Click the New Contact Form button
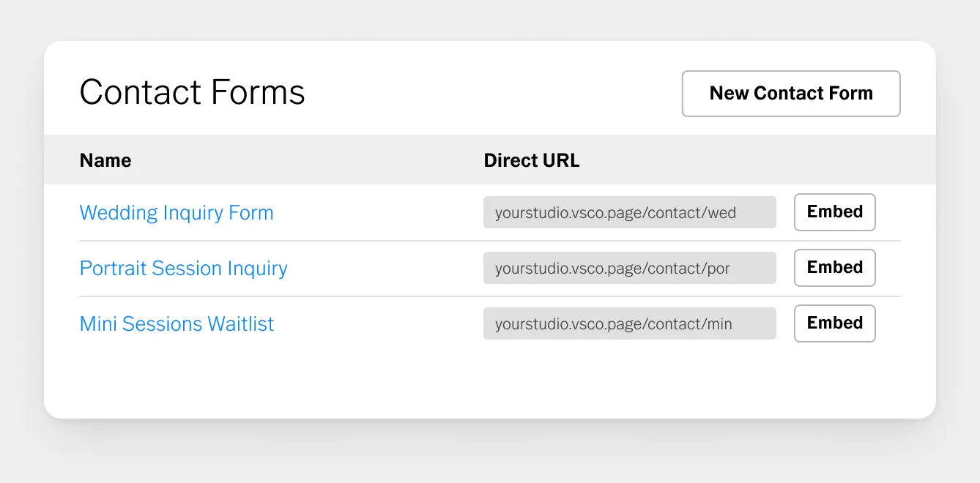The height and width of the screenshot is (483, 980). (x=791, y=94)
